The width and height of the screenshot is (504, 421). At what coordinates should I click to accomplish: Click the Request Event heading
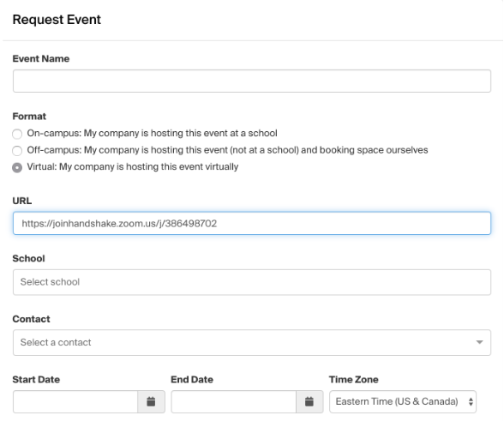57,20
